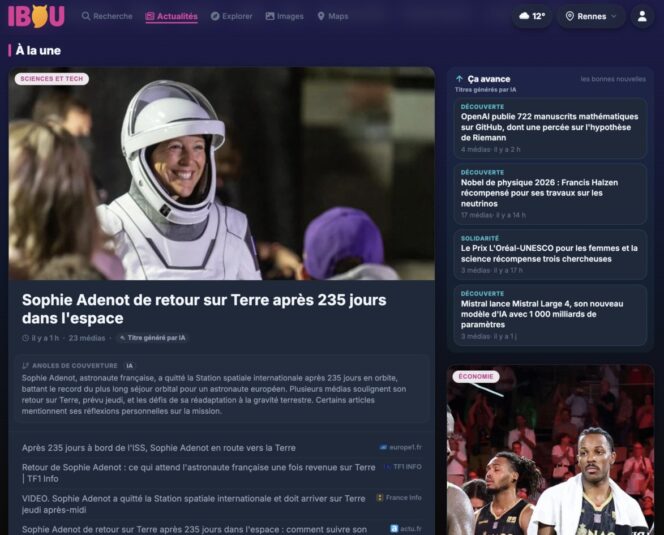Click the europe1.fr source icon
Image resolution: width=664 pixels, height=535 pixels.
point(383,447)
